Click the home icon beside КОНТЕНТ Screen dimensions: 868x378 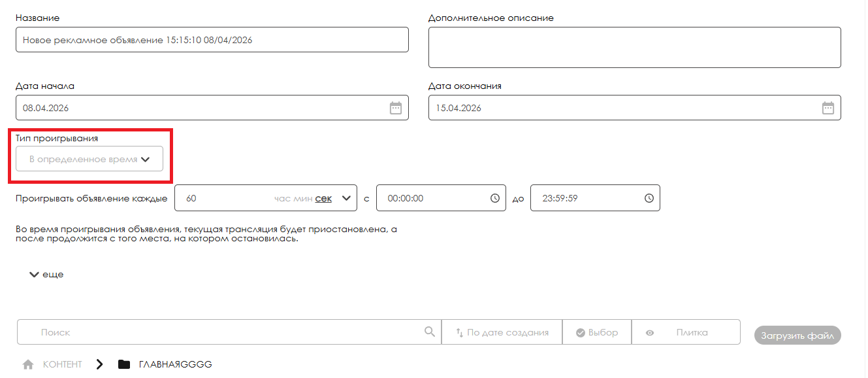pos(28,364)
